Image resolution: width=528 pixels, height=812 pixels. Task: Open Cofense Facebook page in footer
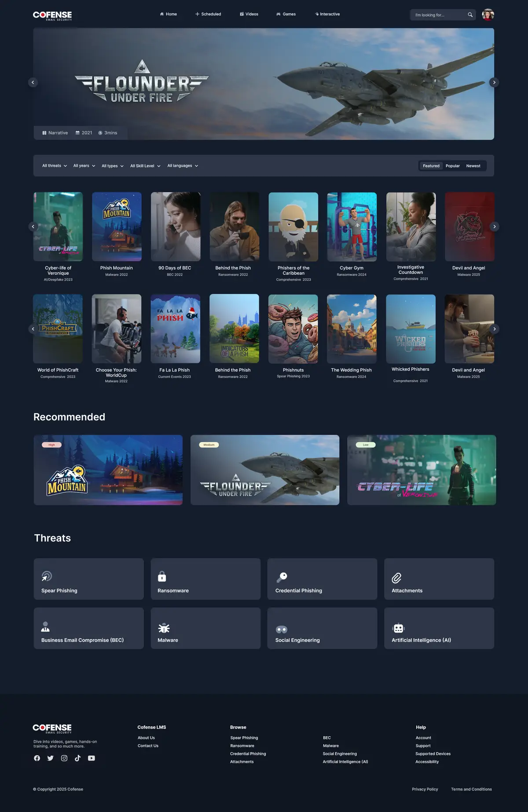(37, 758)
